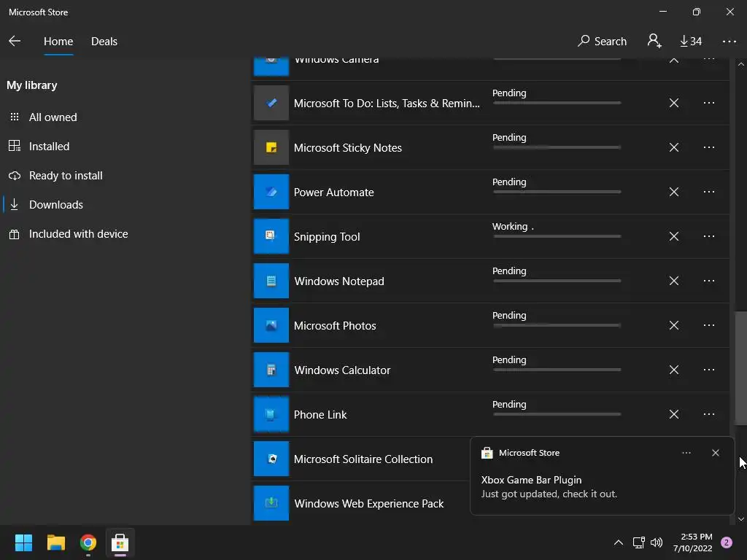Click the scroll down arrow

(740, 519)
